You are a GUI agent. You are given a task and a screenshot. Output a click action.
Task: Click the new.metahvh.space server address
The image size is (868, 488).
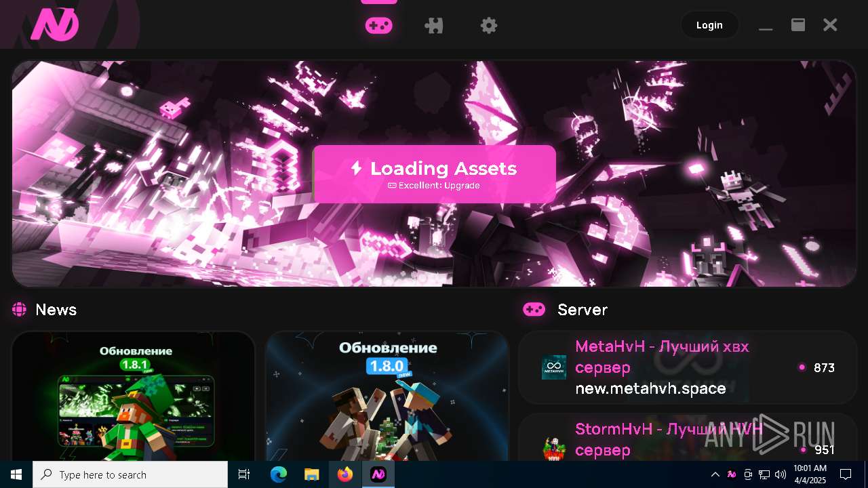pos(650,388)
